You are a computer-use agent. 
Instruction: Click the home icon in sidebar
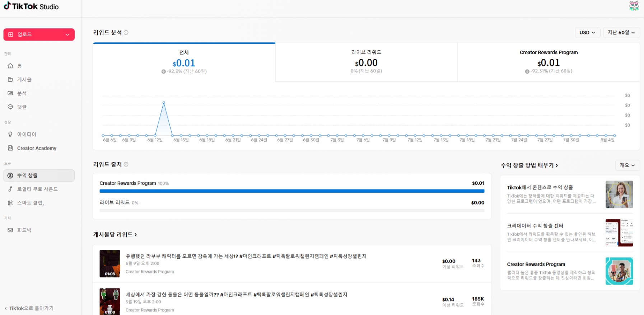[x=10, y=66]
